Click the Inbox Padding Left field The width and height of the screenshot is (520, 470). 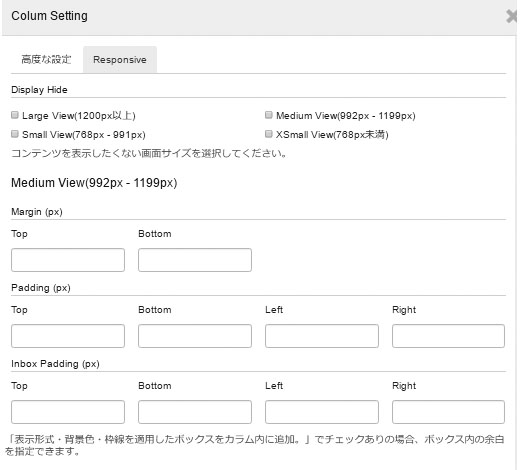(x=322, y=412)
